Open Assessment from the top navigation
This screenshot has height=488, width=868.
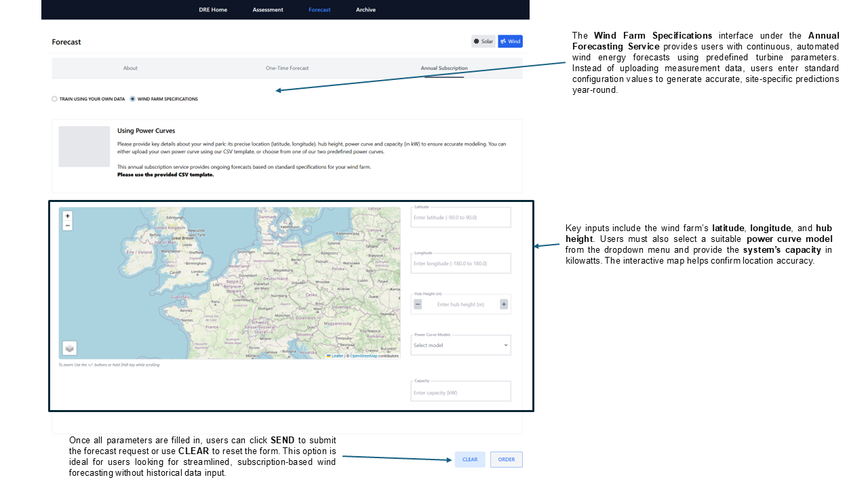(x=268, y=9)
